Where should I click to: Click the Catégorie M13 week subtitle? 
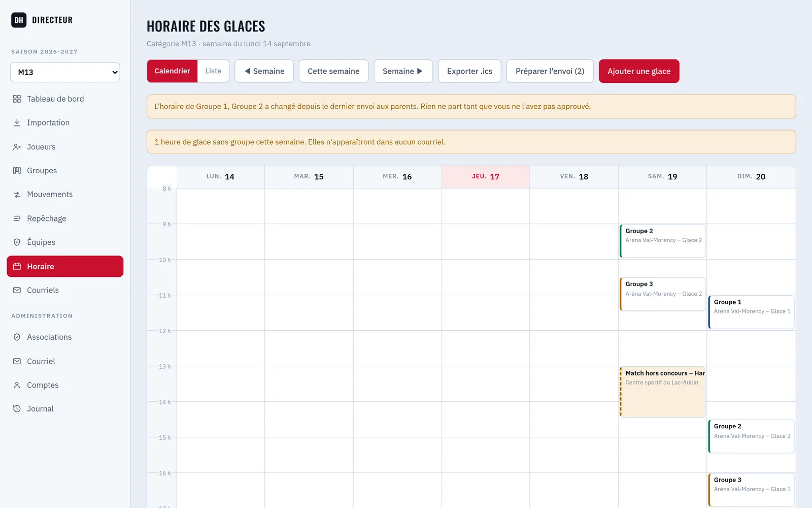228,44
